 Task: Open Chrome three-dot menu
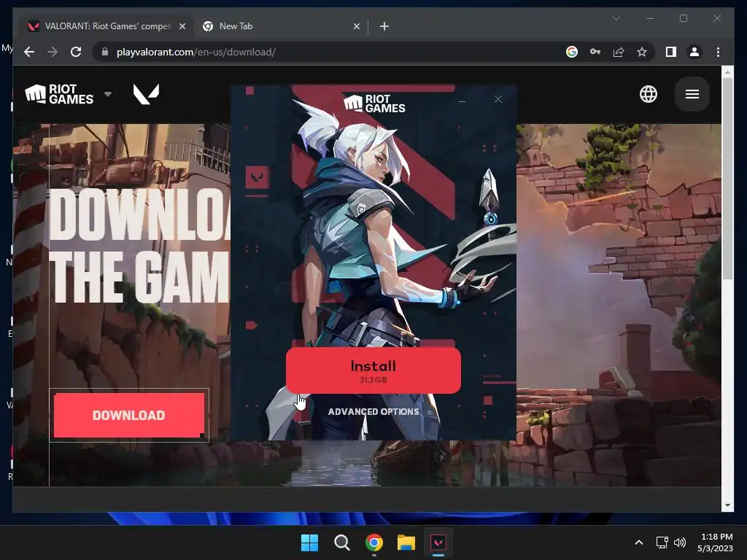point(718,52)
